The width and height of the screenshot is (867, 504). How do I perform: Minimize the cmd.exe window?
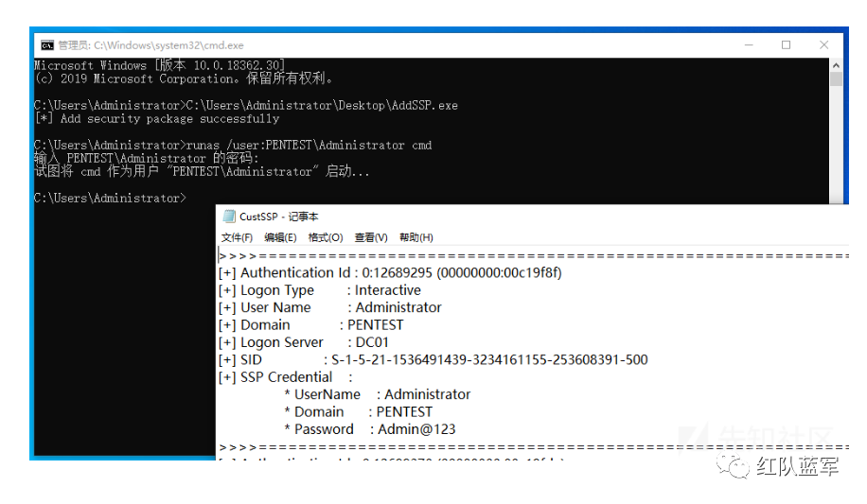pyautogui.click(x=749, y=45)
